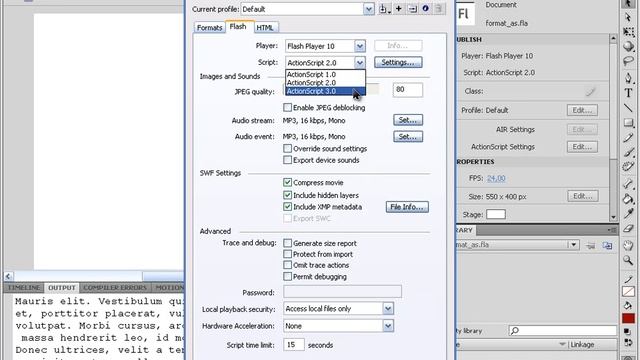Select the Lasso tool
Image resolution: width=640 pixels, height=360 pixels.
click(x=628, y=61)
